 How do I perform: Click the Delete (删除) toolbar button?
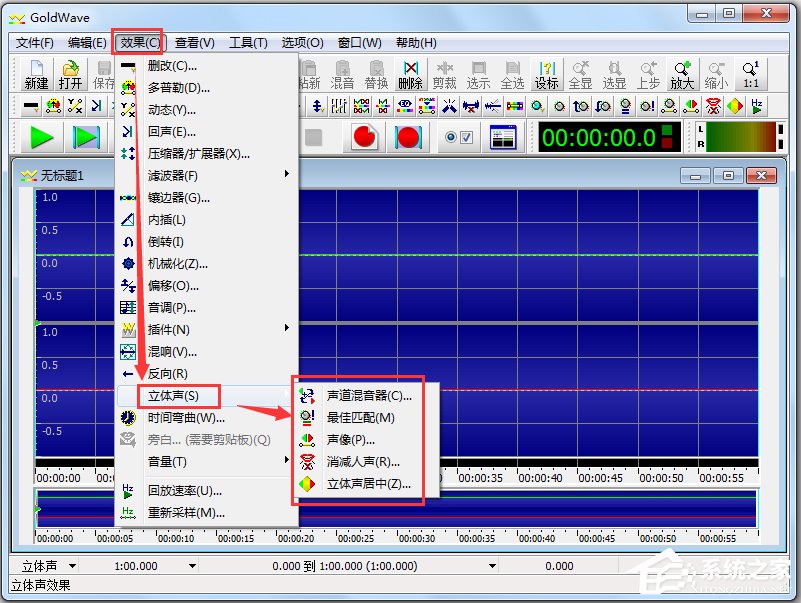tap(410, 74)
